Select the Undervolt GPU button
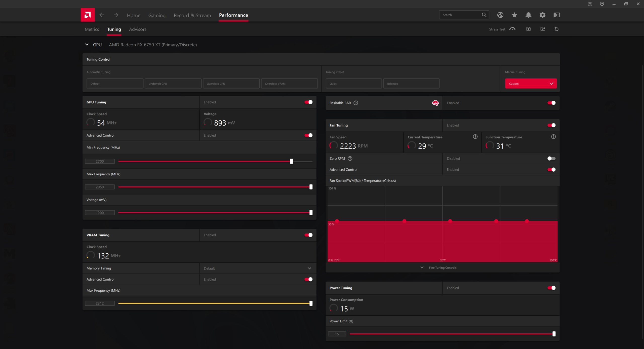Viewport: 644px width, 349px height. point(173,84)
